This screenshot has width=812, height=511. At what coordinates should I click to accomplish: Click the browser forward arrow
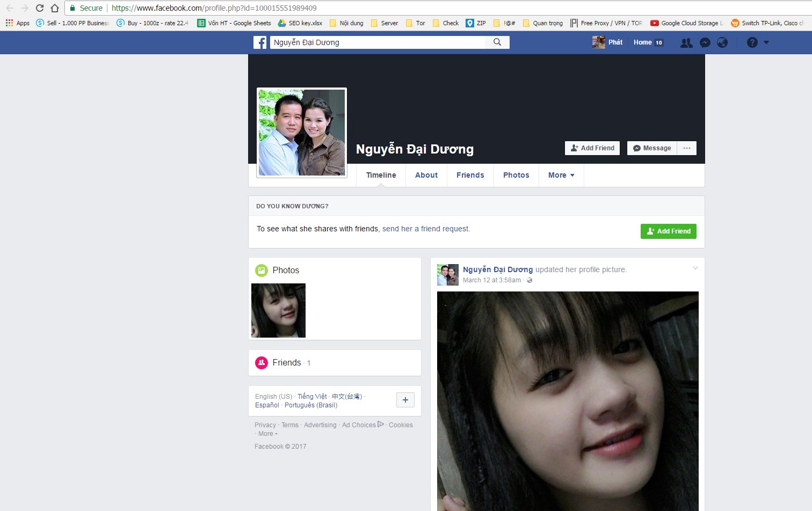(25, 8)
